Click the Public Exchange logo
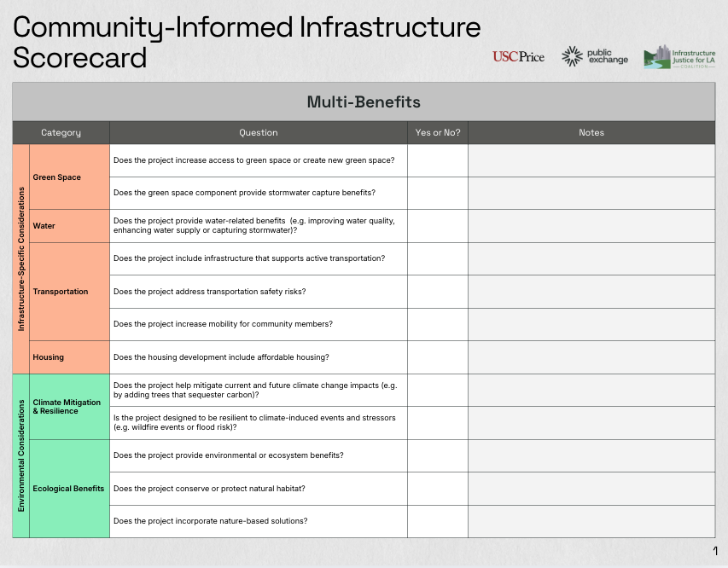The image size is (728, 568). click(x=595, y=57)
